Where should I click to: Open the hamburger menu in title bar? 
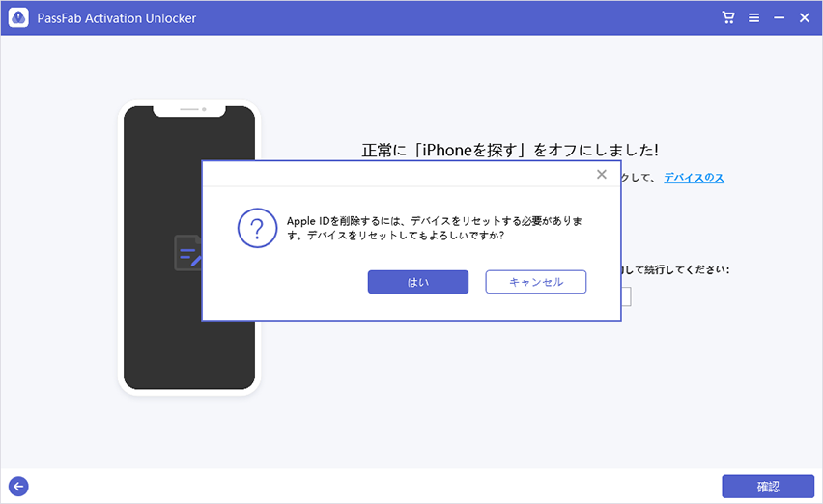[x=753, y=17]
